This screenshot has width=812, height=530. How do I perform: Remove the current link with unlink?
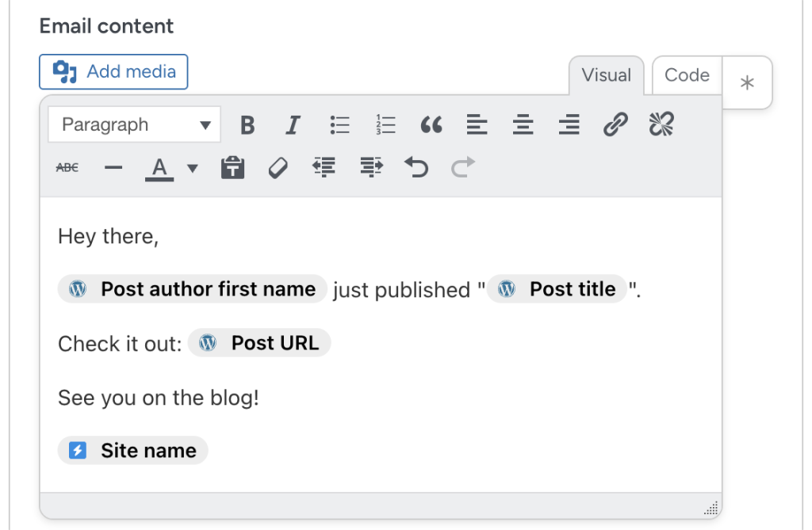(661, 124)
